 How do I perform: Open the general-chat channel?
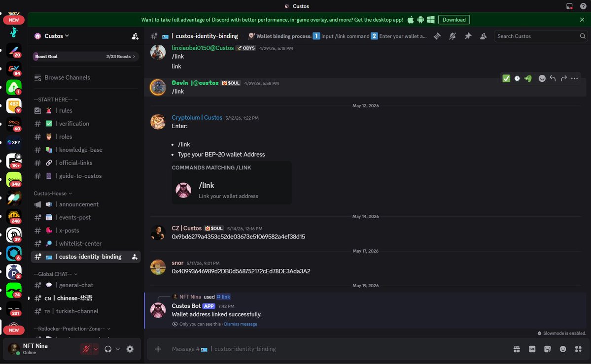pyautogui.click(x=86, y=285)
